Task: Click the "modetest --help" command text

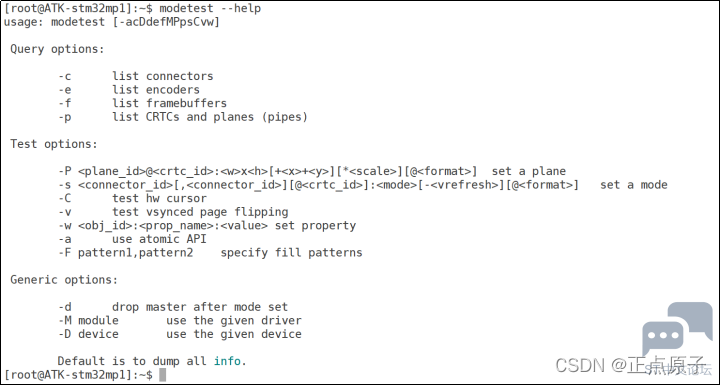Action: [x=210, y=8]
